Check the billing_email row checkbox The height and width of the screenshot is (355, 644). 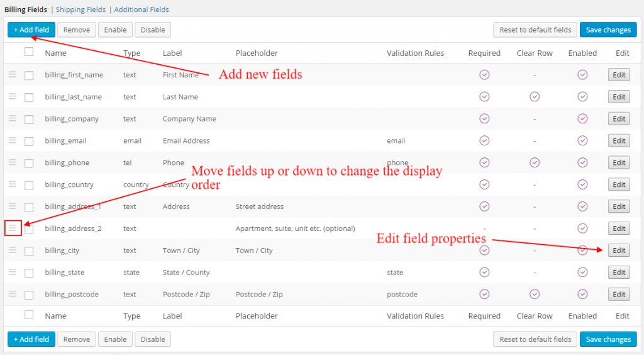[29, 142]
